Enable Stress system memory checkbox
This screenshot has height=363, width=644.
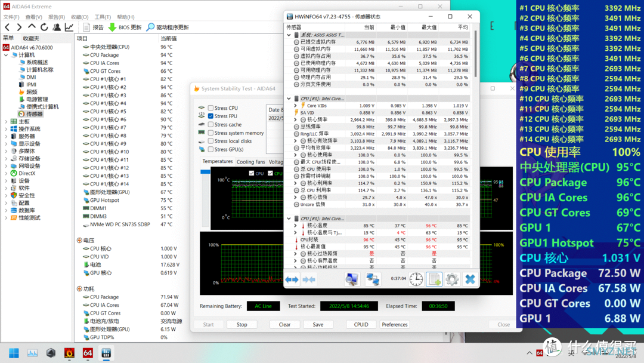[x=210, y=133]
